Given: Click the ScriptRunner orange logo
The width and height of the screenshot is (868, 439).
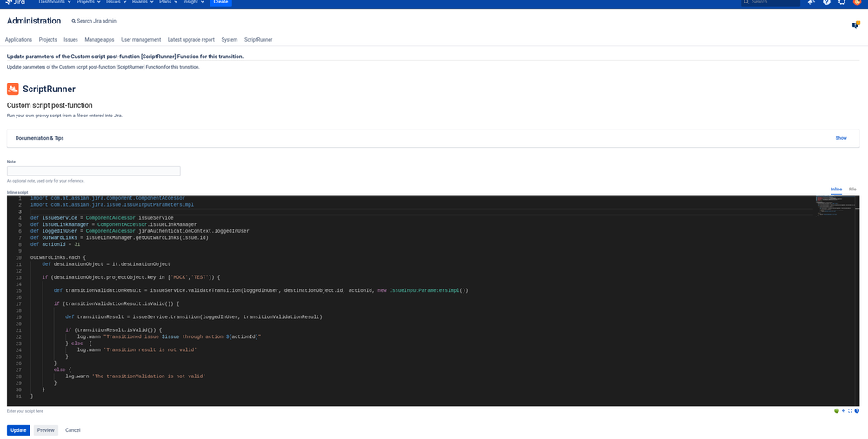Looking at the screenshot, I should click(x=13, y=89).
